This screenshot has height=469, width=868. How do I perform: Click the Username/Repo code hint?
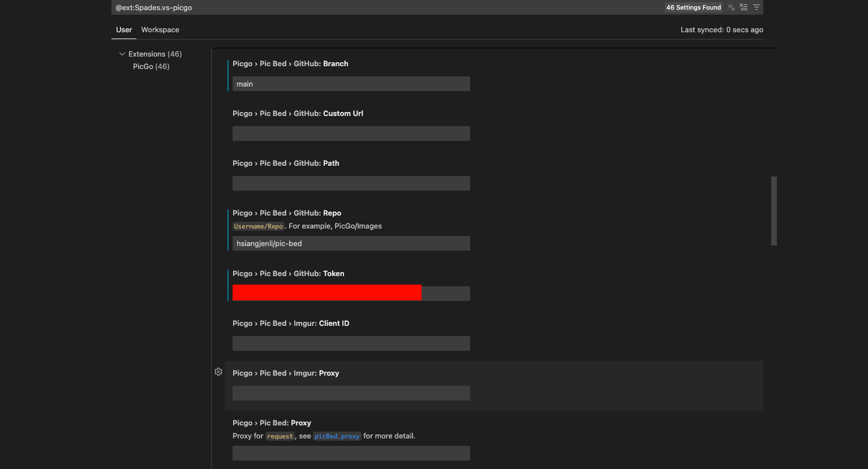pos(259,226)
